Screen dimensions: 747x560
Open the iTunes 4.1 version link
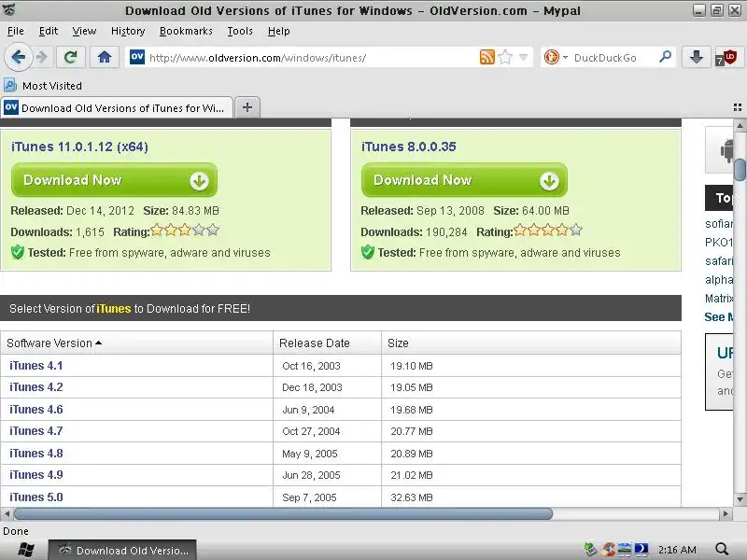coord(36,366)
